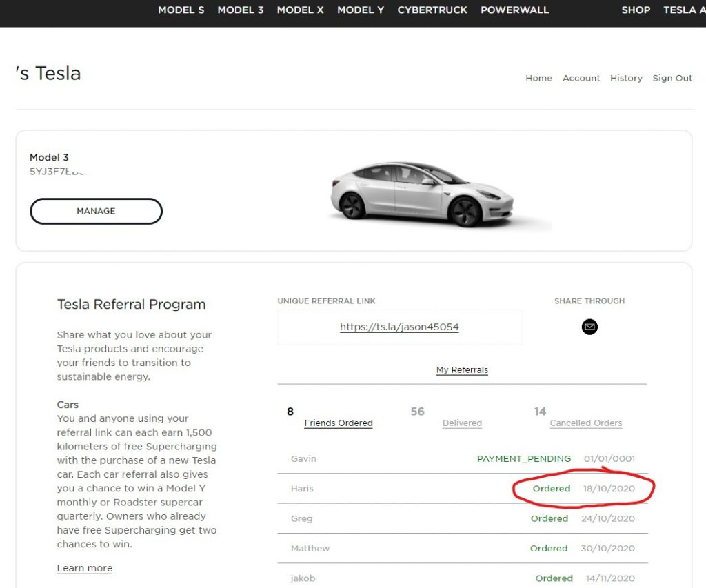Open the unique referral link ts.la/jason45054
This screenshot has width=706, height=588.
pos(399,327)
